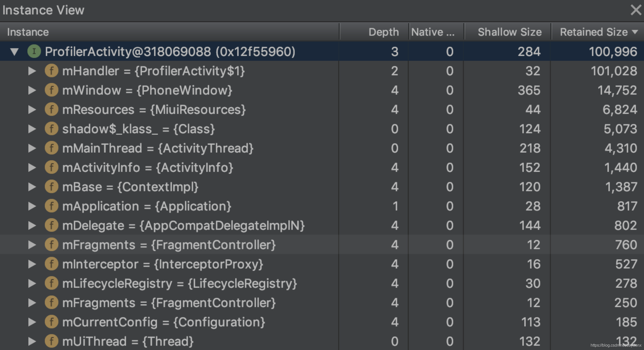This screenshot has height=350, width=644.
Task: Expand the mDelegate field node
Action: 32,225
